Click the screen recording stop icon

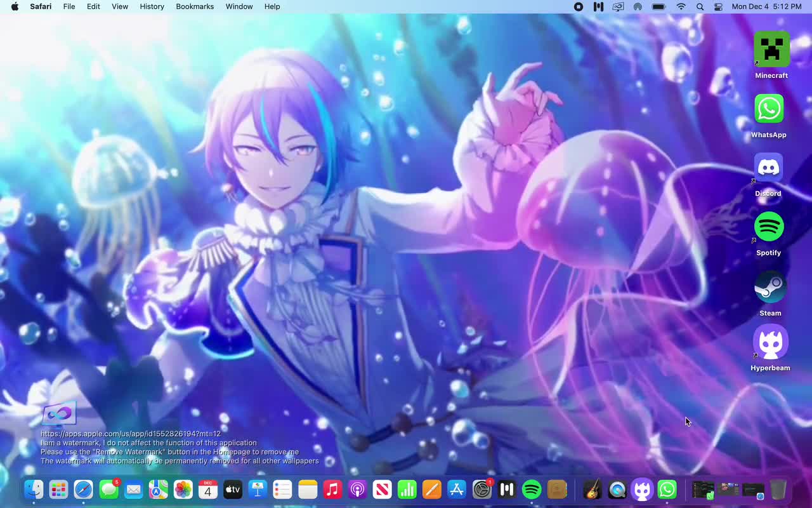pos(579,6)
